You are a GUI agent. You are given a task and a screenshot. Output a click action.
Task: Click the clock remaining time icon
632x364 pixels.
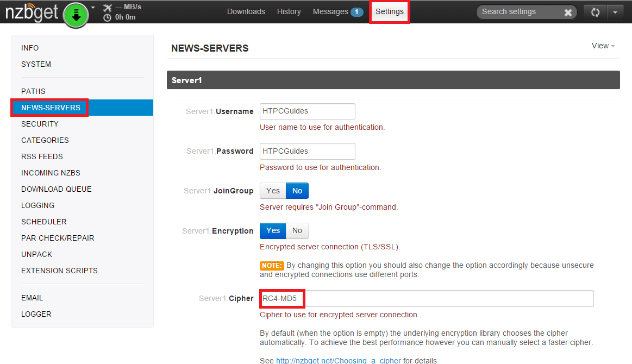tap(107, 17)
